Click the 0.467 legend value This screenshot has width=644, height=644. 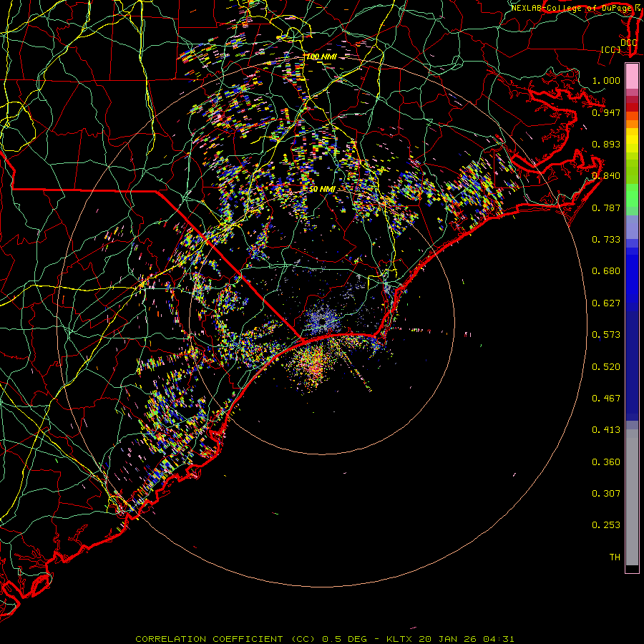(606, 399)
